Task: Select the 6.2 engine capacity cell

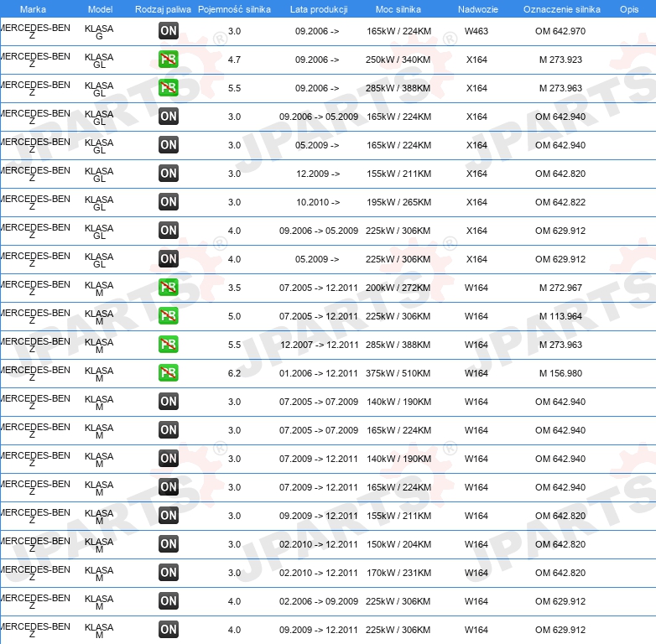Action: tap(234, 373)
